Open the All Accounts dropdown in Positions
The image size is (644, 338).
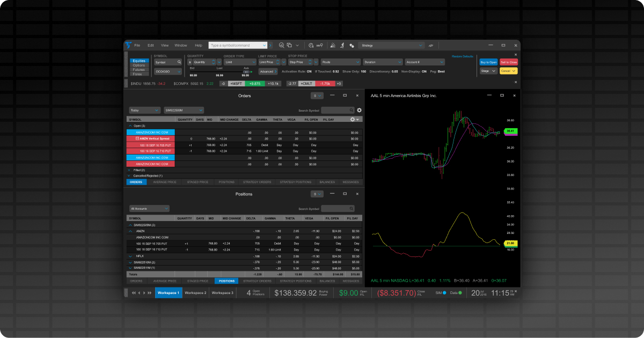click(149, 208)
